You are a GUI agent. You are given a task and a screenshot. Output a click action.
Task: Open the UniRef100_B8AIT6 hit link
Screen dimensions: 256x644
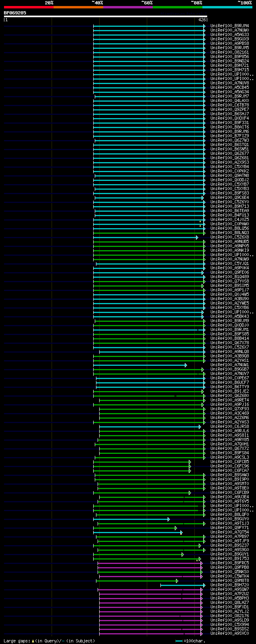[x=230, y=127]
